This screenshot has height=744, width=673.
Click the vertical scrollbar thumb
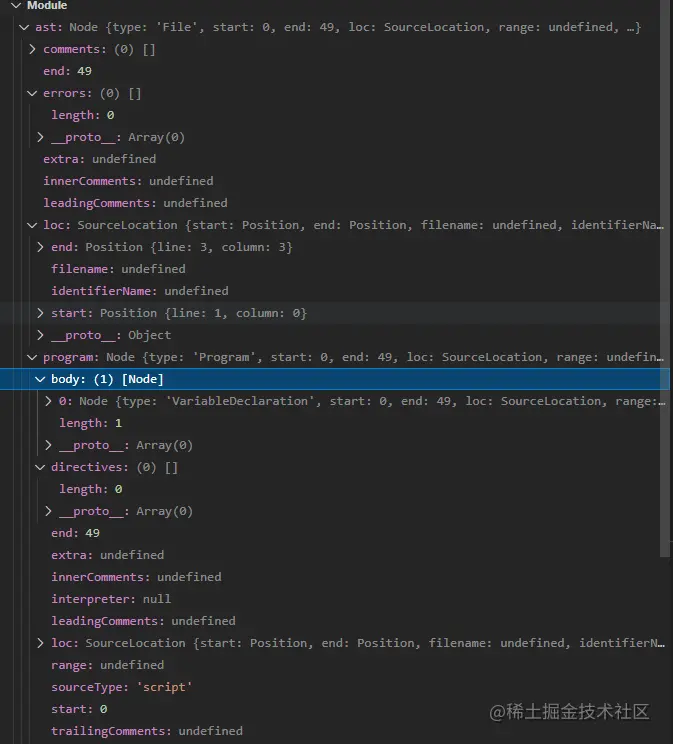pyautogui.click(x=664, y=278)
